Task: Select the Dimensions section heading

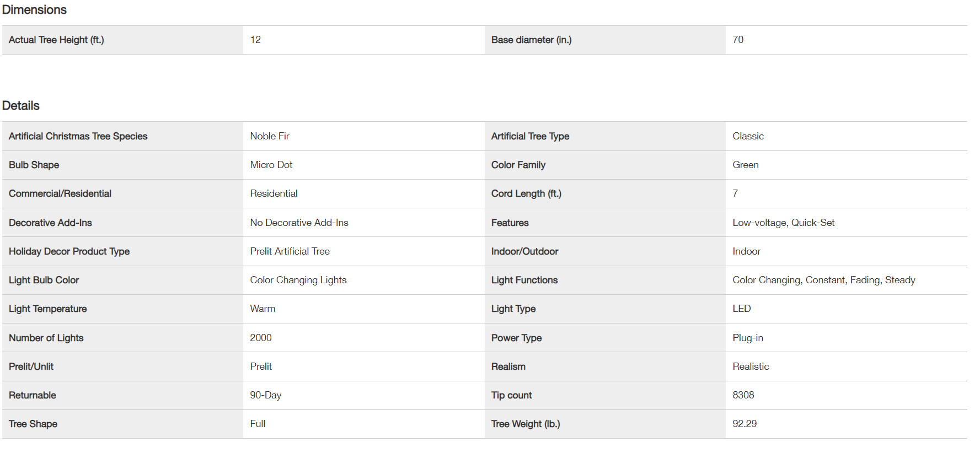Action: coord(34,10)
